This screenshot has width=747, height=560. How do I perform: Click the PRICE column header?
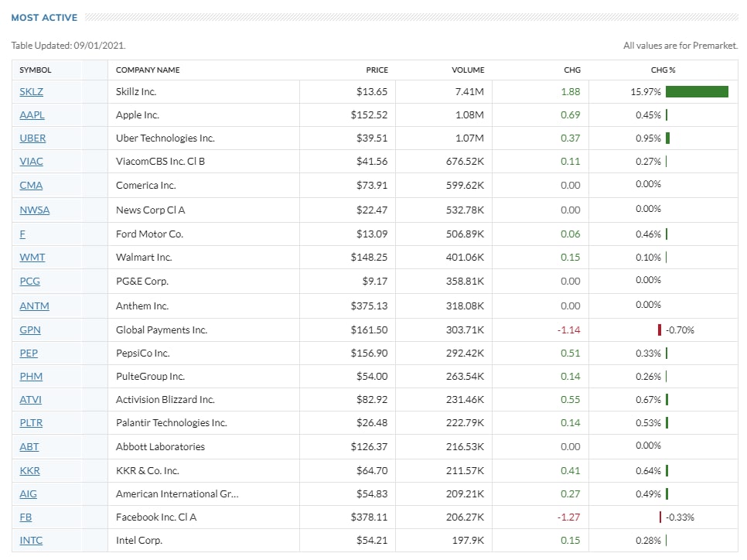377,70
